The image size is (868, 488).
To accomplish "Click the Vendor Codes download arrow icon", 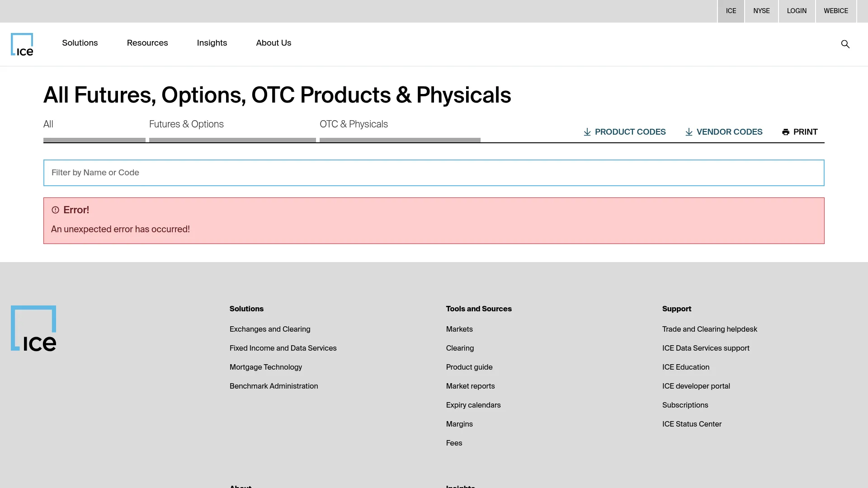I will pyautogui.click(x=689, y=132).
